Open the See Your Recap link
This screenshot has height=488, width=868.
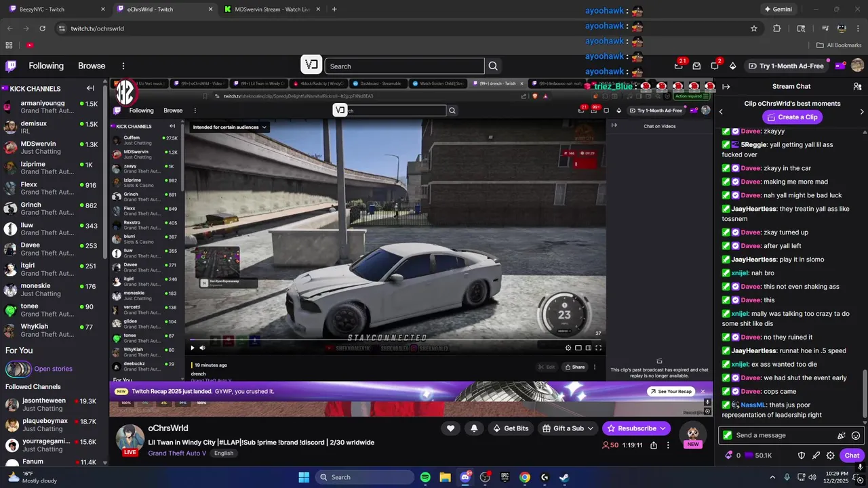pyautogui.click(x=670, y=391)
